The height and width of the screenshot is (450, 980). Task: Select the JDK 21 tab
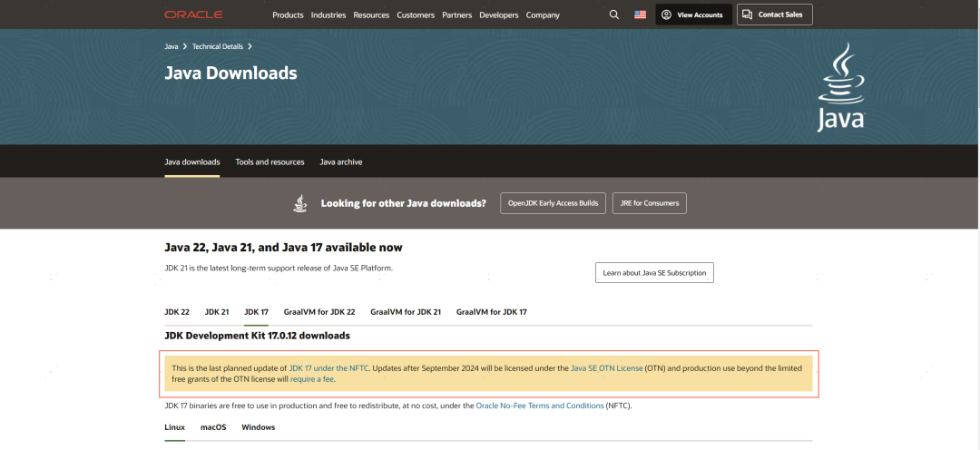click(217, 312)
